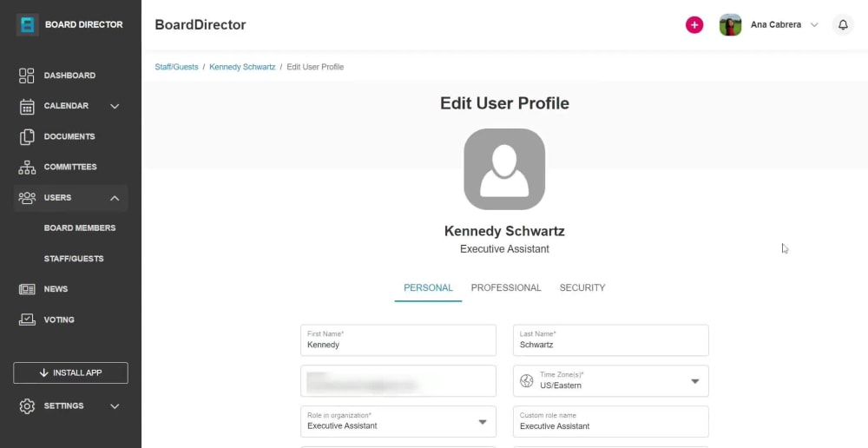Open the Dashboard icon in sidebar

(x=27, y=76)
